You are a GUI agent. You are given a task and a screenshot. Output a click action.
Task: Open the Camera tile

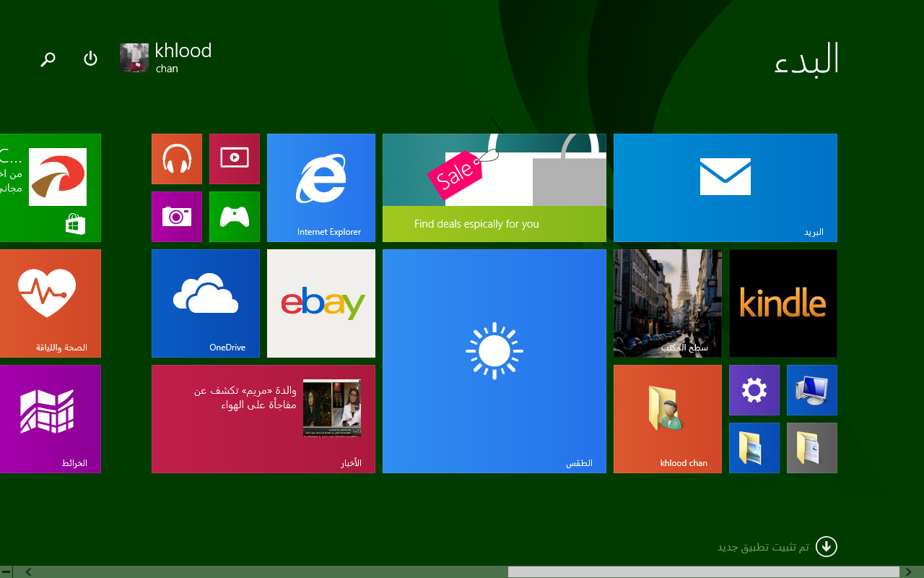[177, 217]
